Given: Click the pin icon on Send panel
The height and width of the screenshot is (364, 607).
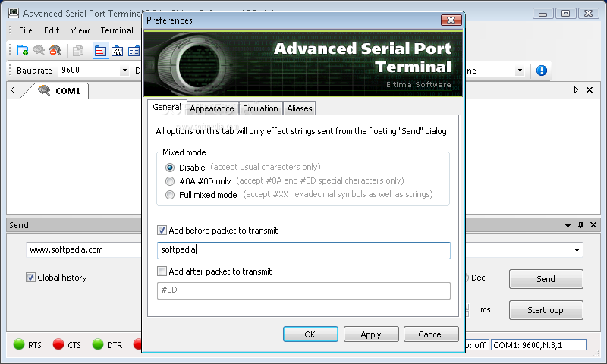Looking at the screenshot, I should pyautogui.click(x=580, y=224).
